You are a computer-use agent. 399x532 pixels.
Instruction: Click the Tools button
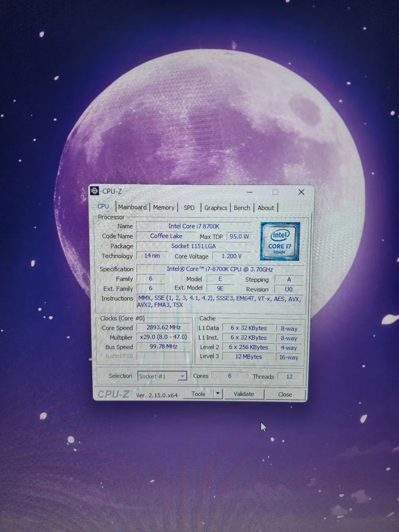click(x=198, y=394)
